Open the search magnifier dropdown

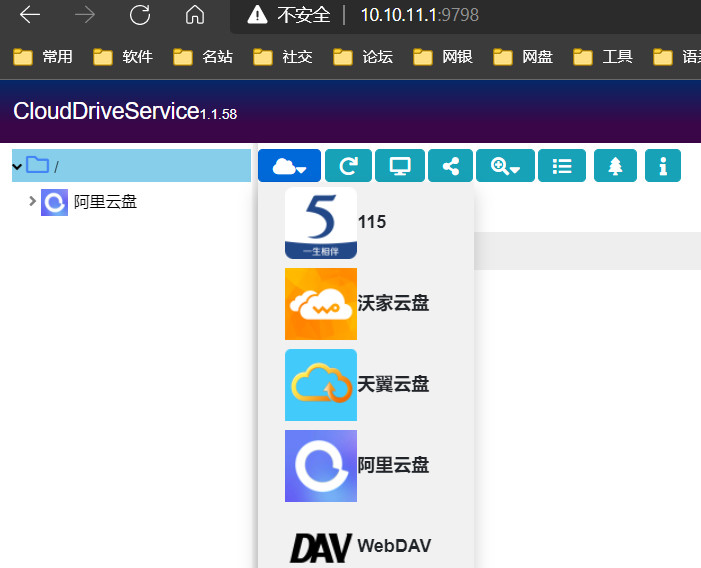(505, 166)
